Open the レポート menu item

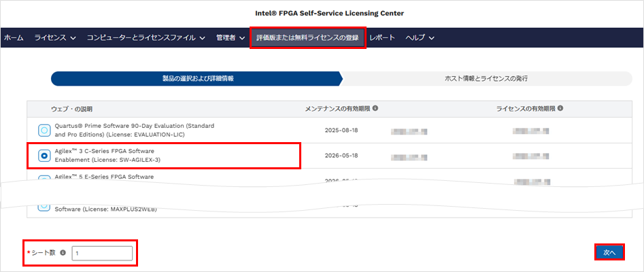tap(382, 38)
